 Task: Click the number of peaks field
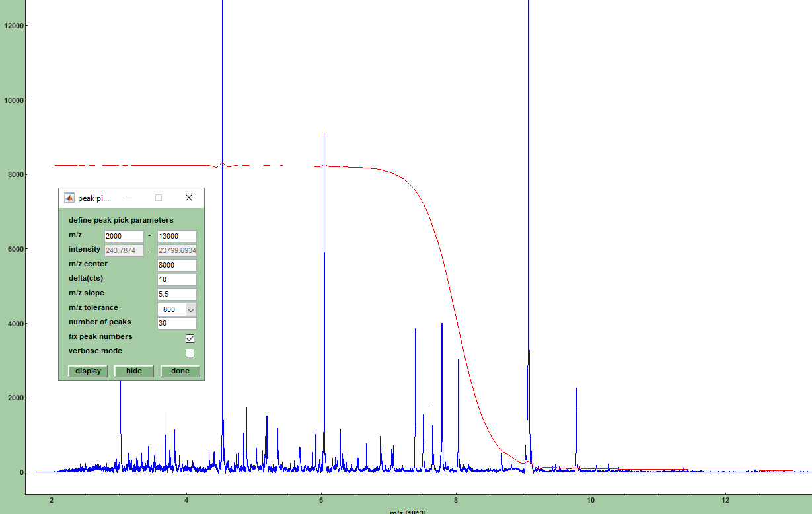click(x=176, y=323)
